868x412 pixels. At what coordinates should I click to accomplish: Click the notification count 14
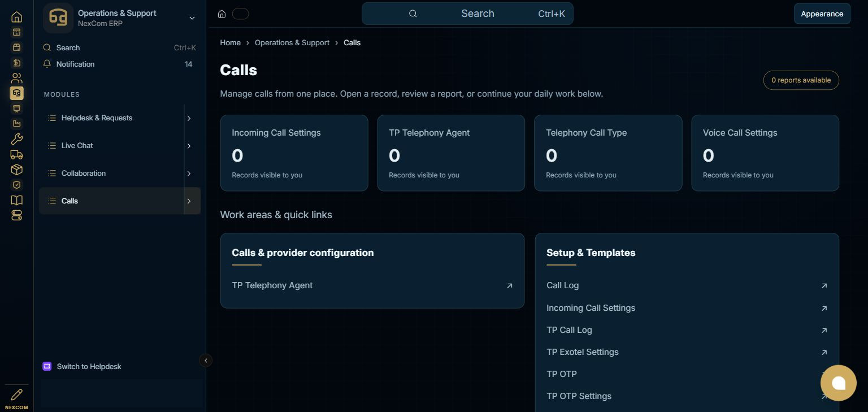click(189, 64)
